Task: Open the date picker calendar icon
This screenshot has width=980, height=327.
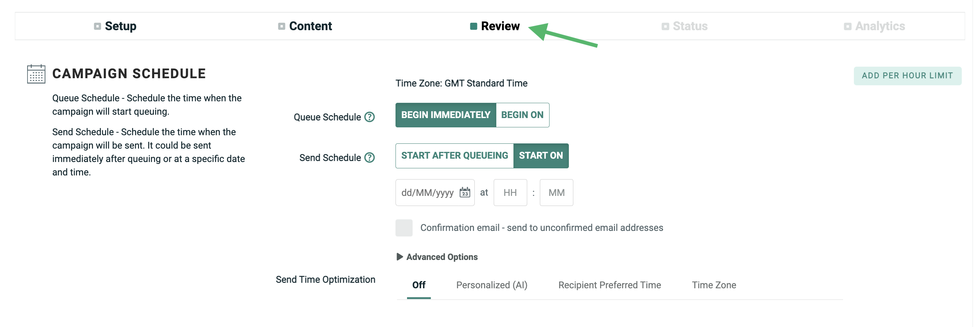Action: point(464,193)
